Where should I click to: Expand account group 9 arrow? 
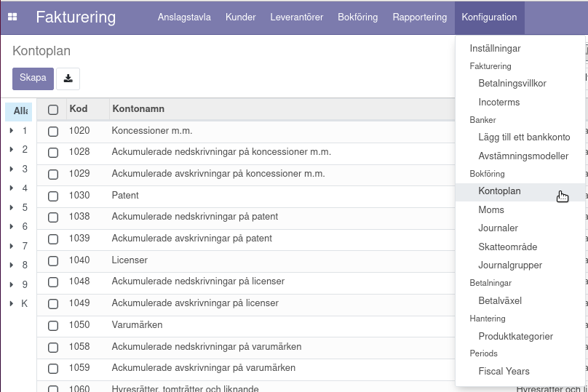(12, 284)
